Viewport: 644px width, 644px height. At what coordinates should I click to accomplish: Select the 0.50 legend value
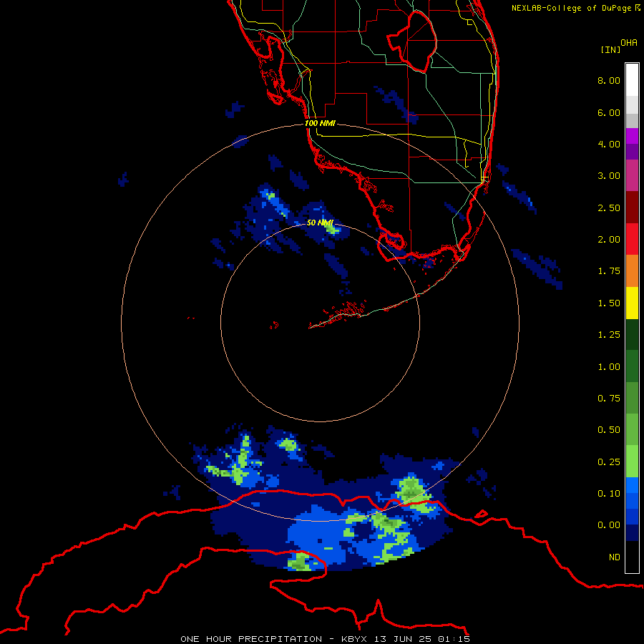coord(609,430)
